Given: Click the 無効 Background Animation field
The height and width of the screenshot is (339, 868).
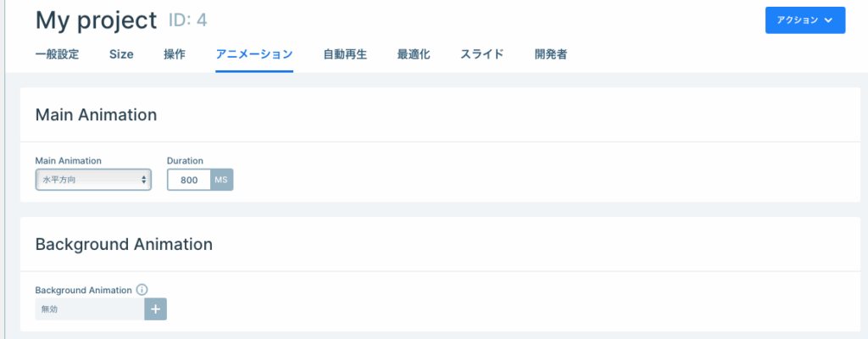Looking at the screenshot, I should point(90,309).
